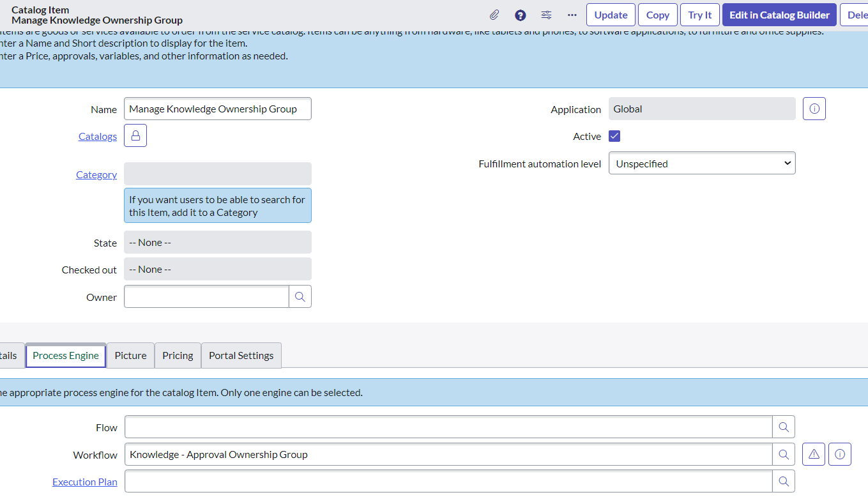Viewport: 868px width, 504px height.
Task: Click the 'Catalog Item' header label
Action: (x=40, y=10)
